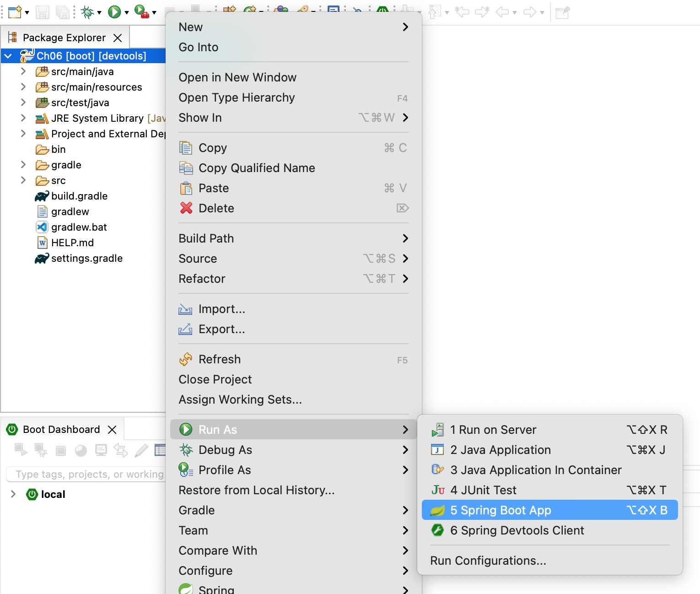Open the Compare With submenu
The width and height of the screenshot is (700, 594).
(x=293, y=551)
